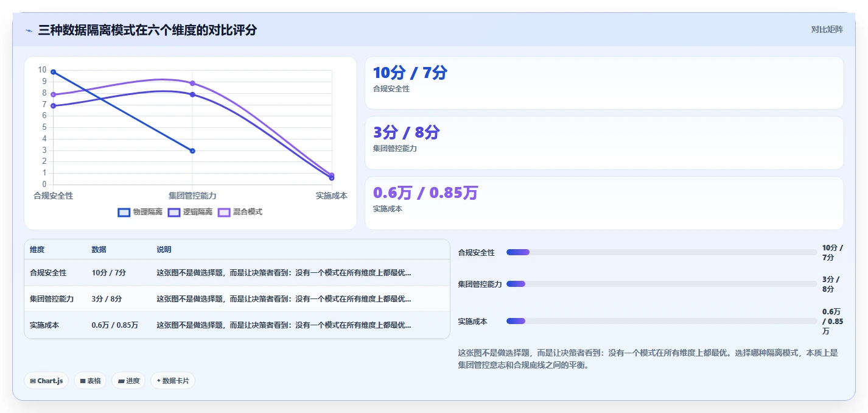The width and height of the screenshot is (868, 413).
Task: Click the chart x-axis label 集团管控能力
Action: click(x=192, y=196)
